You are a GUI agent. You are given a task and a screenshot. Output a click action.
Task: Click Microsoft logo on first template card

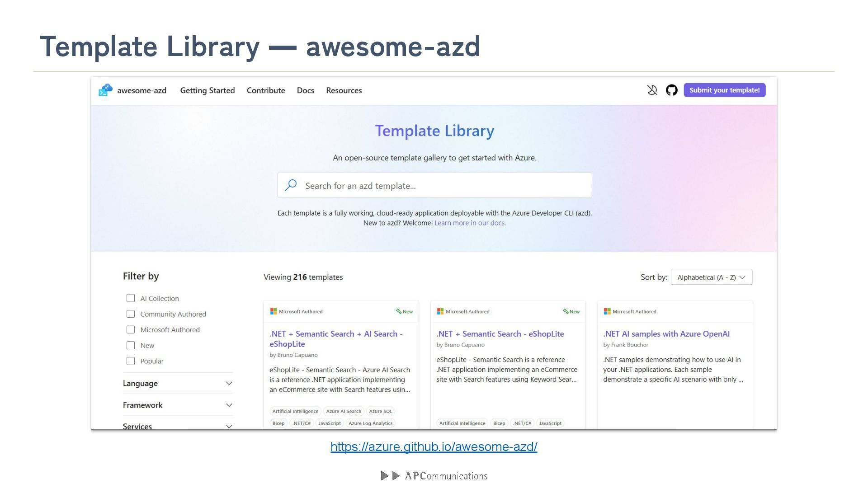tap(273, 311)
